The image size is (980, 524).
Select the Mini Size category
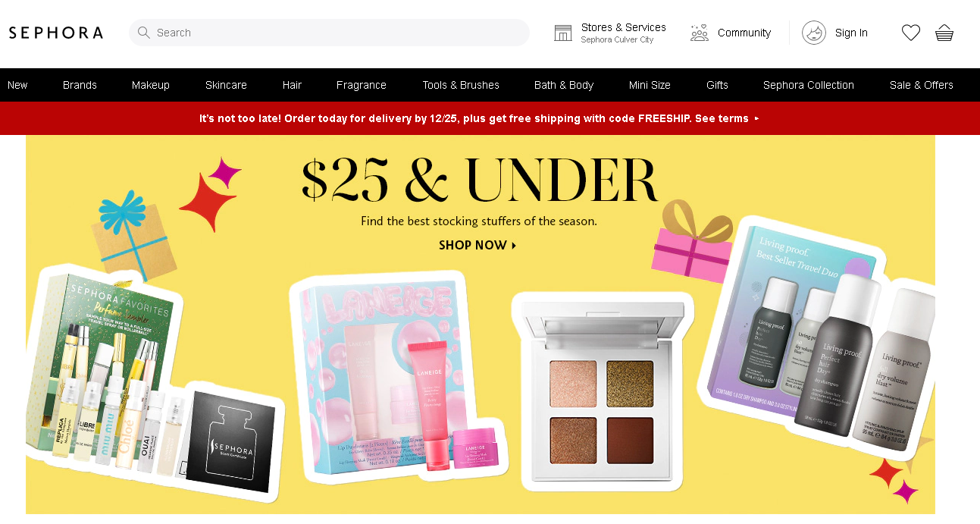click(x=650, y=85)
